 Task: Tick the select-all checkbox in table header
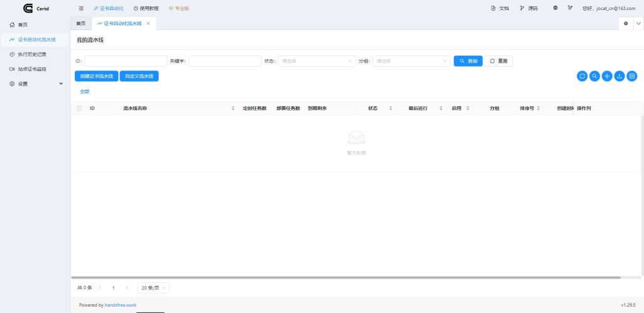click(x=79, y=108)
